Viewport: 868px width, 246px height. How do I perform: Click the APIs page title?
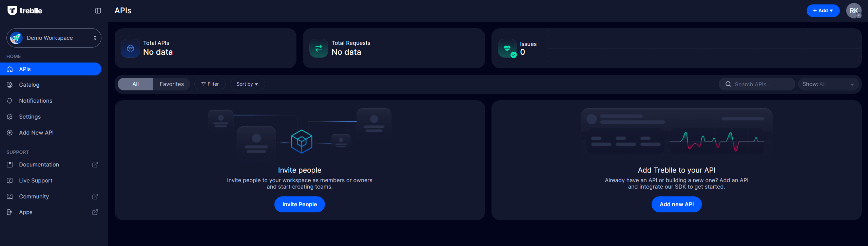point(123,11)
